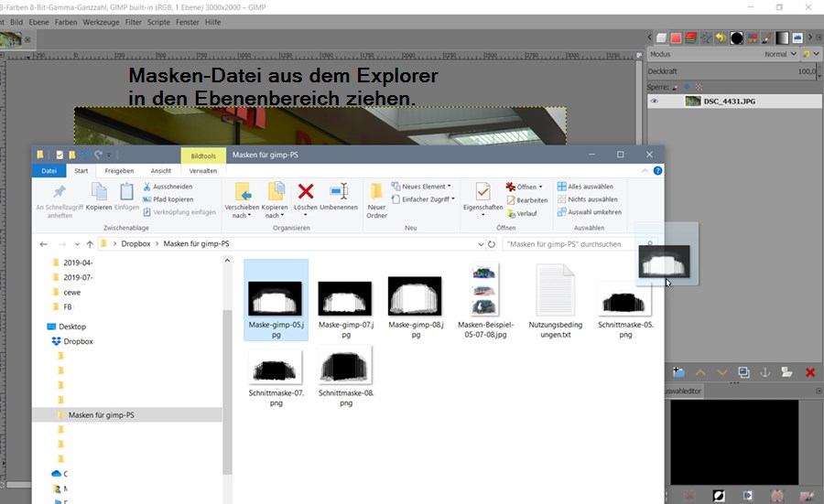Click the delete layer red X icon

click(x=809, y=372)
